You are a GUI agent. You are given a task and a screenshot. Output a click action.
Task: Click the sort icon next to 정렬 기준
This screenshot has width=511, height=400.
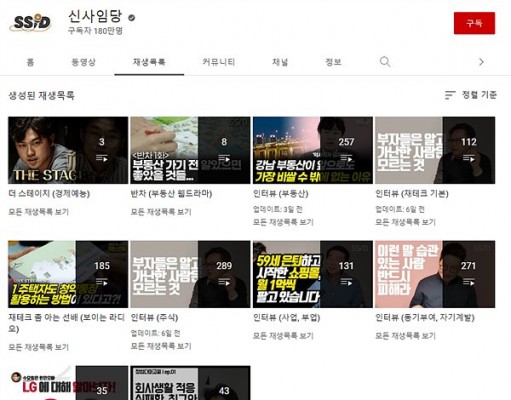pyautogui.click(x=450, y=95)
